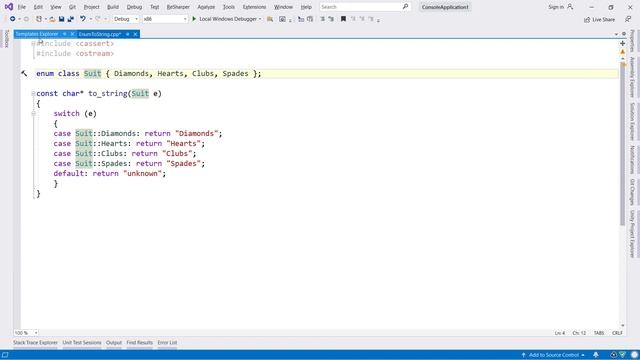640x360 pixels.
Task: Open the Local Windows Debugger dropdown arrow
Action: pyautogui.click(x=260, y=19)
